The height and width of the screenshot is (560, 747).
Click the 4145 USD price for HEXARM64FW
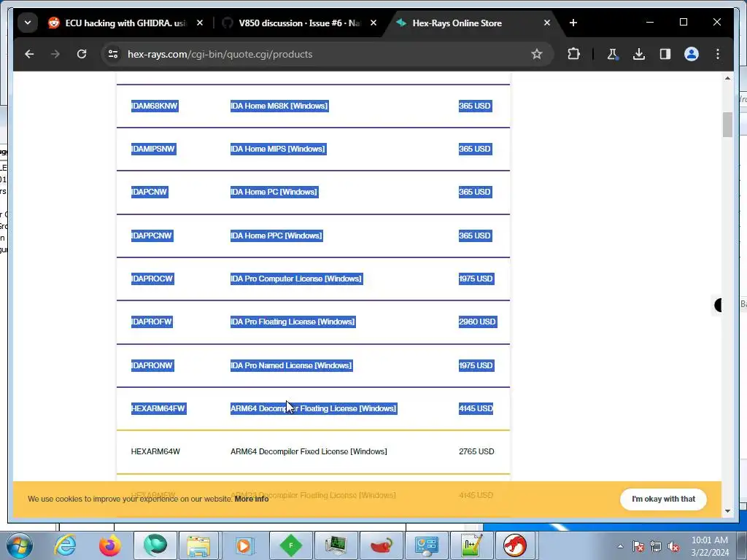pyautogui.click(x=476, y=408)
